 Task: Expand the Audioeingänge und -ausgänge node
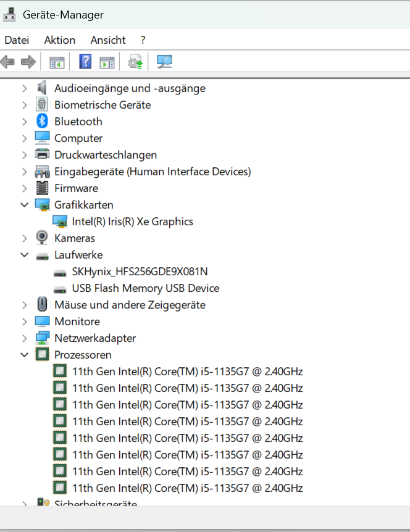click(25, 88)
